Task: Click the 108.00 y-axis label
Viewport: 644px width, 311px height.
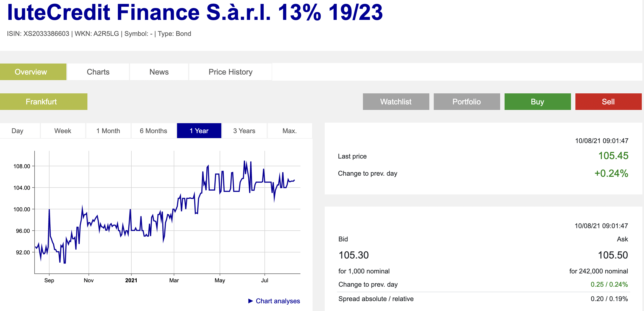Action: [22, 166]
